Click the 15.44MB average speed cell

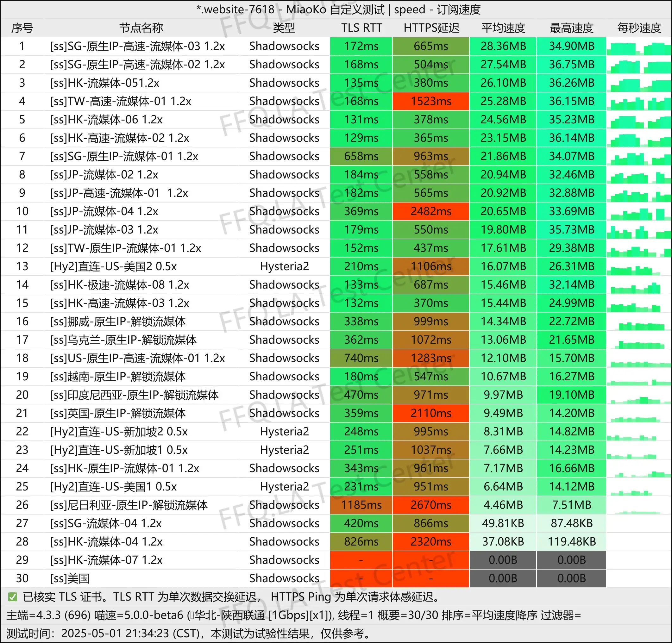503,303
